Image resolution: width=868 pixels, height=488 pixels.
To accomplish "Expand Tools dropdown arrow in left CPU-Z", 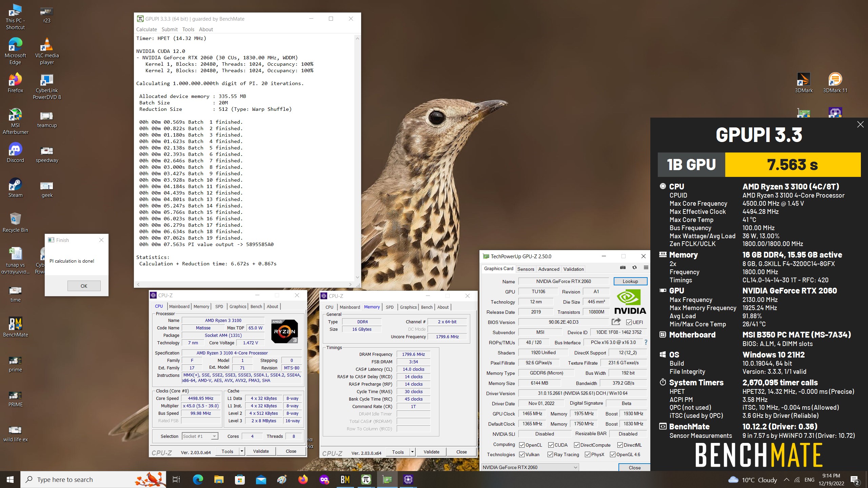I will click(x=242, y=451).
